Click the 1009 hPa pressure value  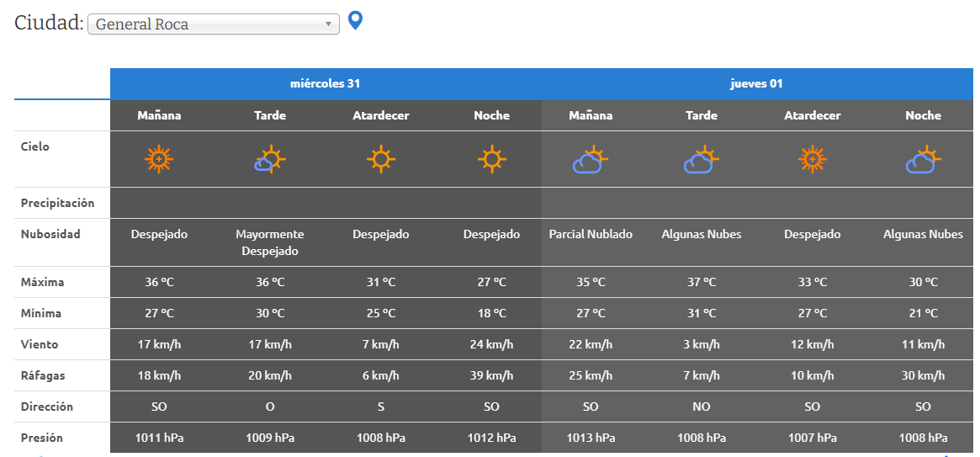click(270, 438)
